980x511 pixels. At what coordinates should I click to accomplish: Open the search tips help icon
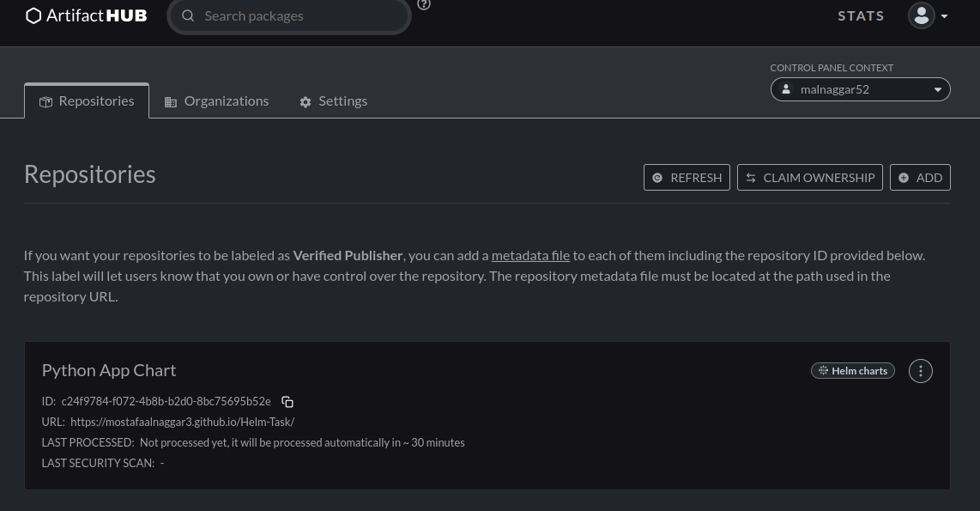click(424, 4)
